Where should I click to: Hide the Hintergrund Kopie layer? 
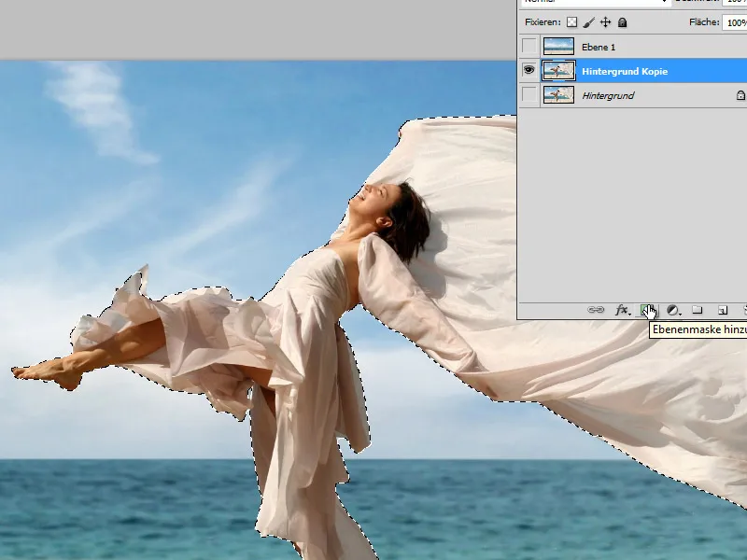tap(529, 71)
